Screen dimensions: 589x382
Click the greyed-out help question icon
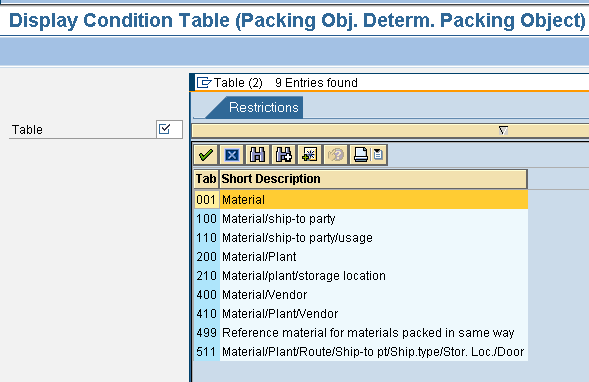pos(335,155)
